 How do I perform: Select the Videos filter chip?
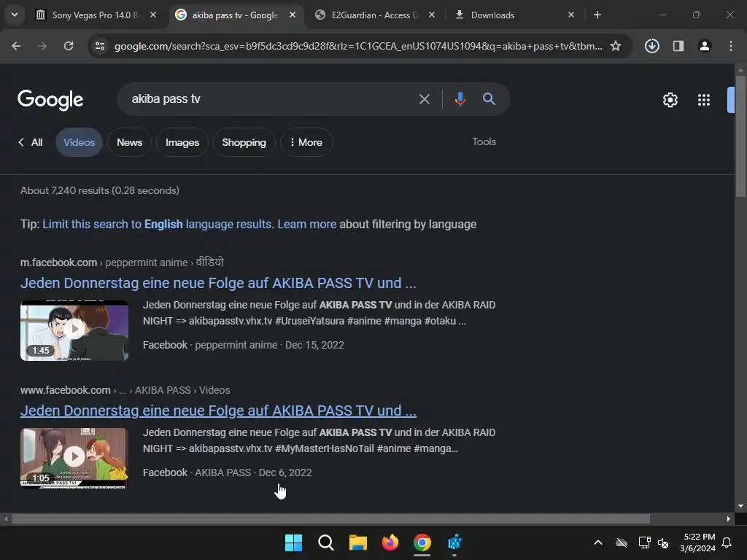(79, 142)
